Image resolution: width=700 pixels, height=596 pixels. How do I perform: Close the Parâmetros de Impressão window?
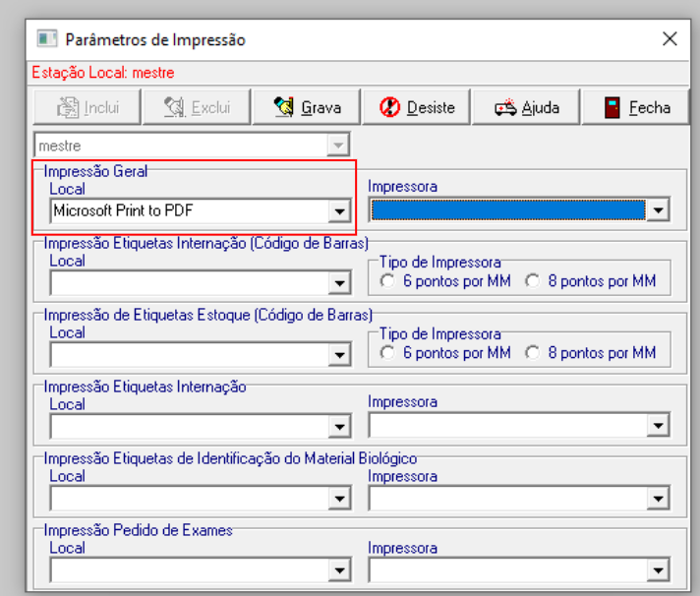click(x=670, y=38)
